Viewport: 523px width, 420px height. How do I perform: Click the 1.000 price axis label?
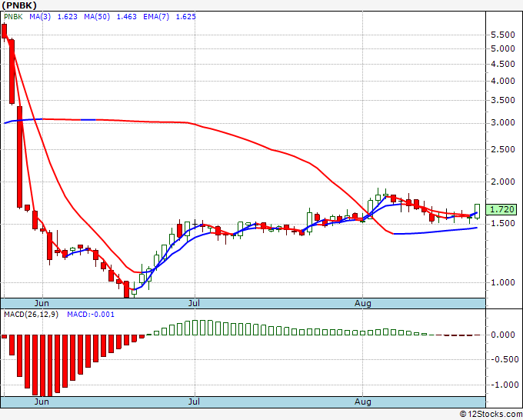(503, 282)
